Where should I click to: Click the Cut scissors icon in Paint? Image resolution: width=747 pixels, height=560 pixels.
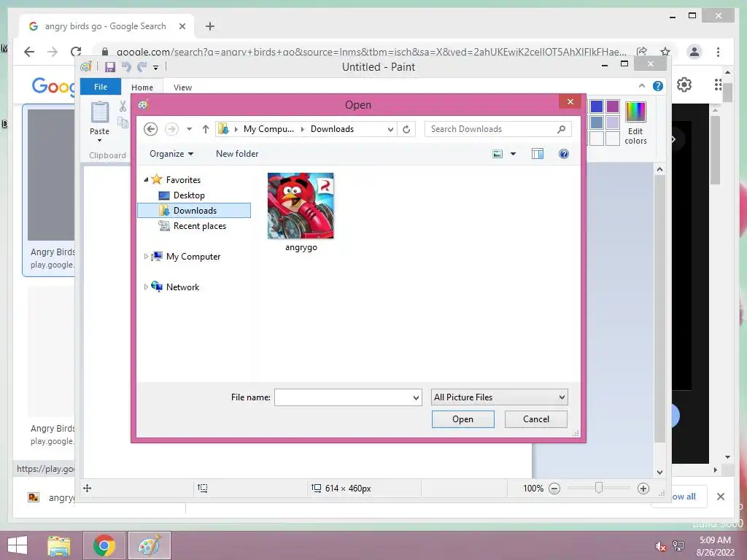[x=123, y=106]
